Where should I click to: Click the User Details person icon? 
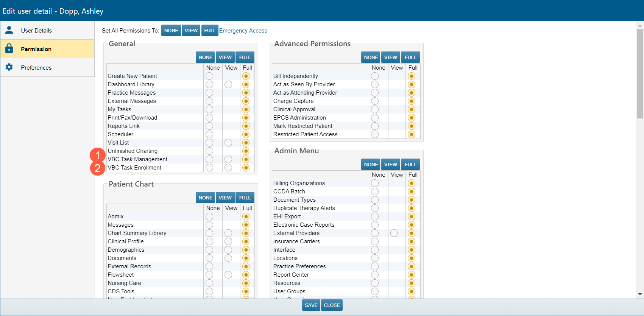pos(9,30)
